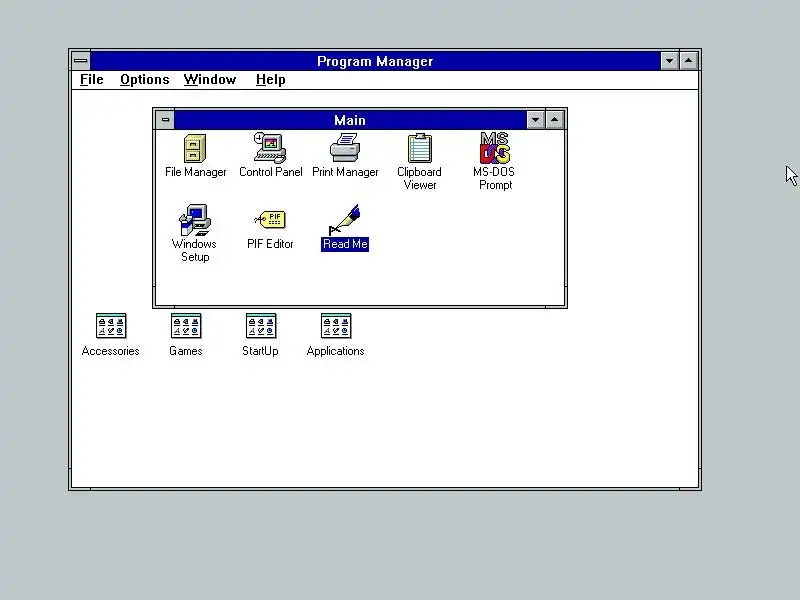Click the highlighted 'Read Me' label
Viewport: 800px width, 600px height.
coord(345,244)
